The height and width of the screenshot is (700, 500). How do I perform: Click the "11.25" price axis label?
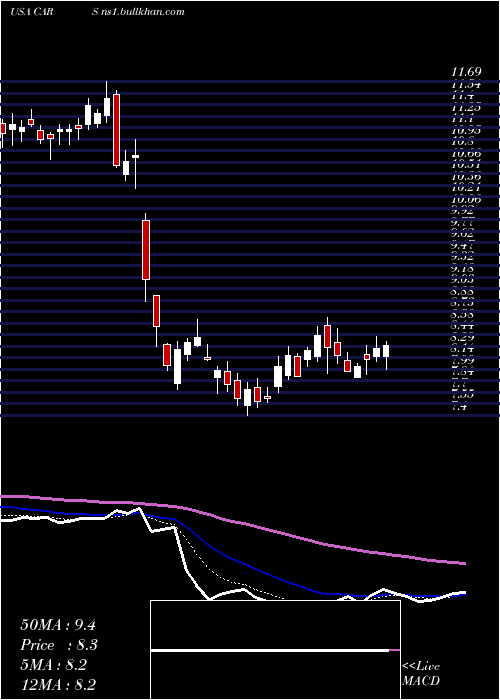[x=466, y=108]
